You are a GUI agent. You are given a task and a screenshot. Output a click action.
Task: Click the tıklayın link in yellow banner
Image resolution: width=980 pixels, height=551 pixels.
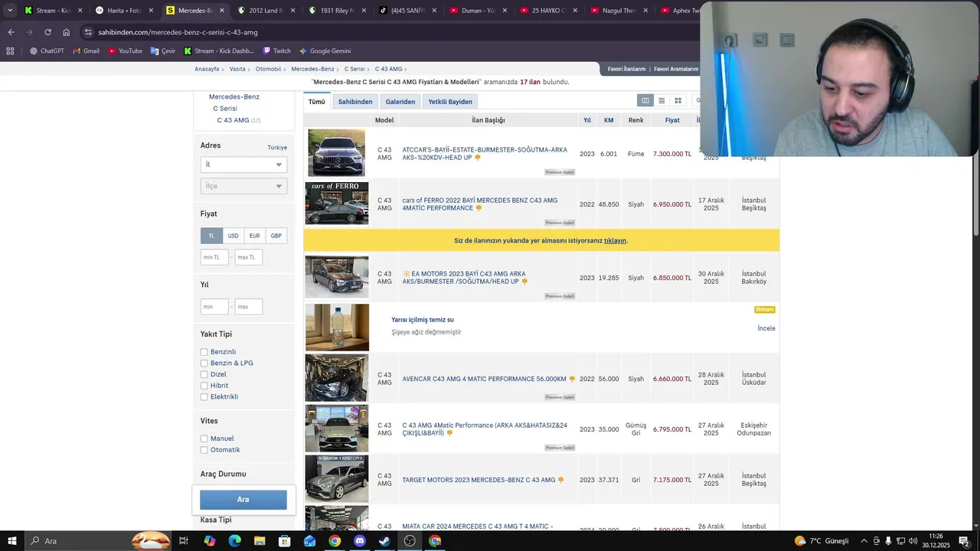coord(615,240)
